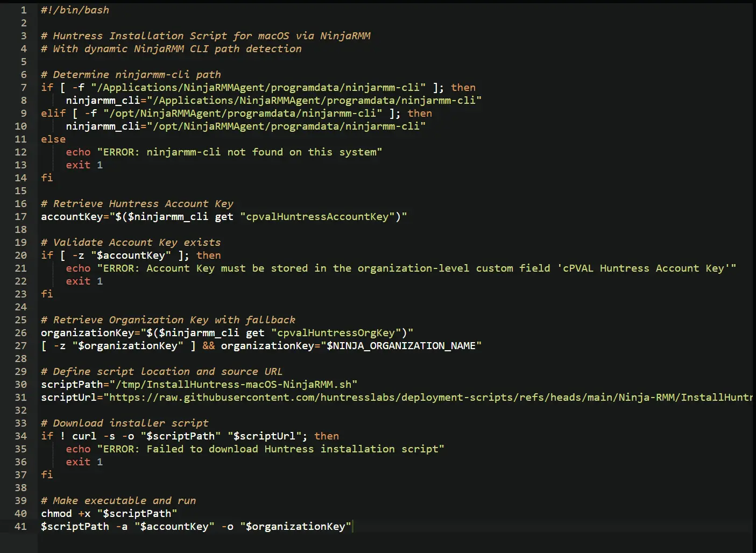Click the 'cpvalHuntressOrgKey' string
Viewport: 756px width, 553px height.
pos(336,333)
